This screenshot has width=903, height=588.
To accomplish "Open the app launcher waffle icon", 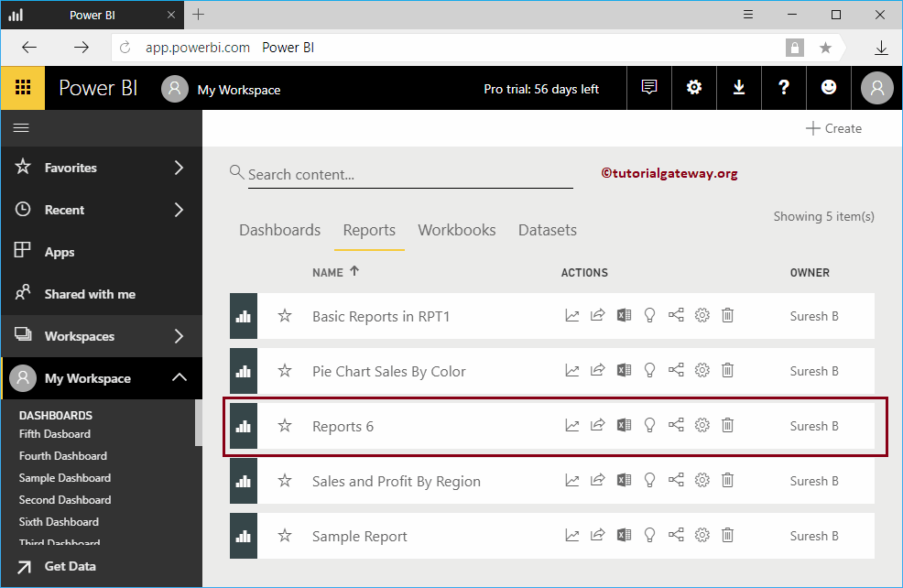I will [23, 88].
